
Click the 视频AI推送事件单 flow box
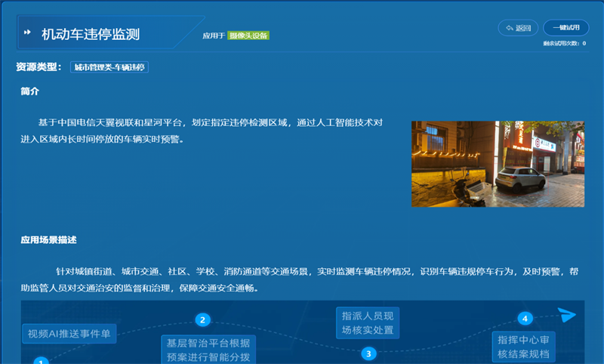69,333
